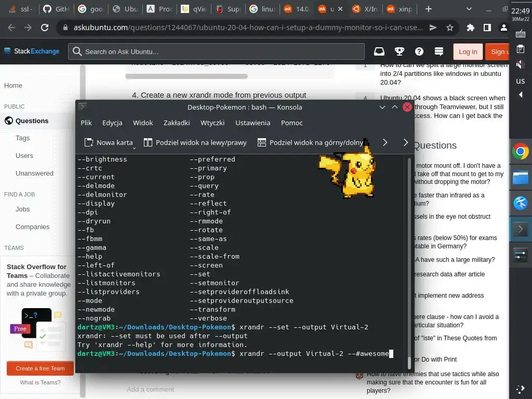Open Widok menu in Konsole
The image size is (532, 399).
click(143, 123)
